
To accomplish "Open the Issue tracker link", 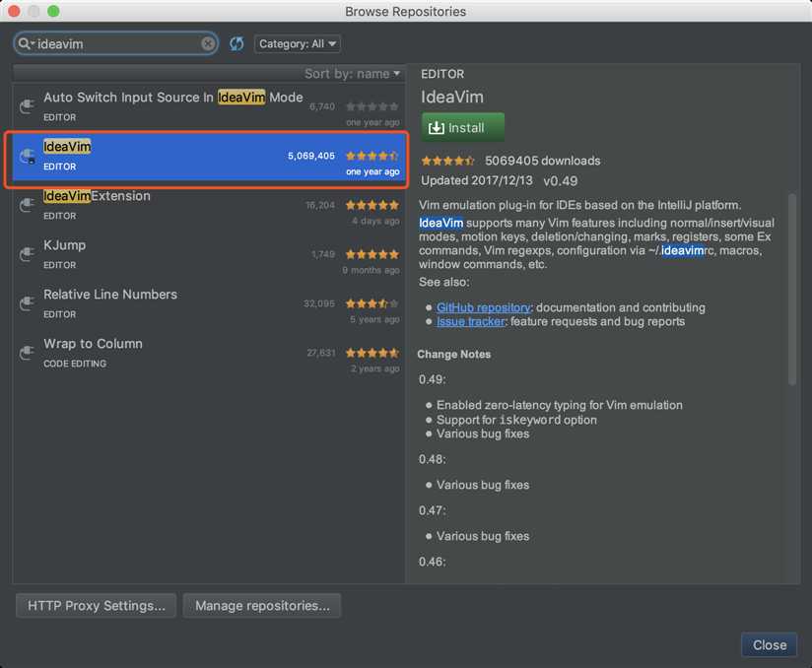I will click(x=470, y=321).
